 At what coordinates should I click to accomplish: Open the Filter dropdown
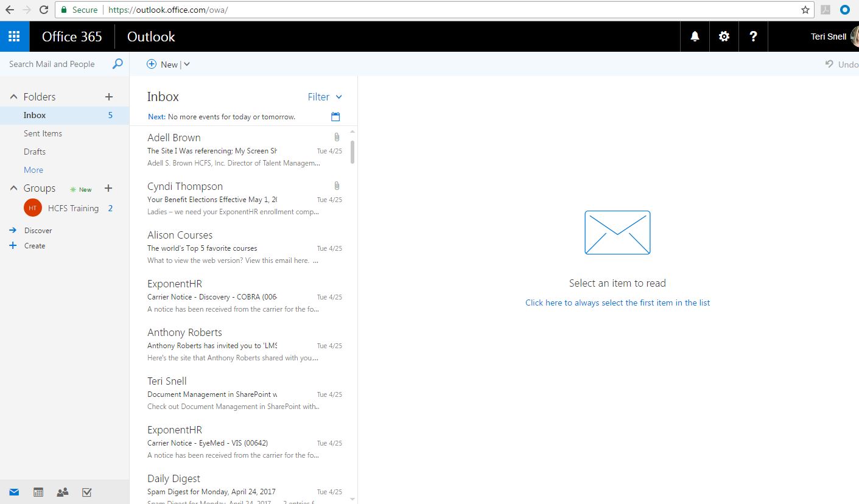[325, 97]
